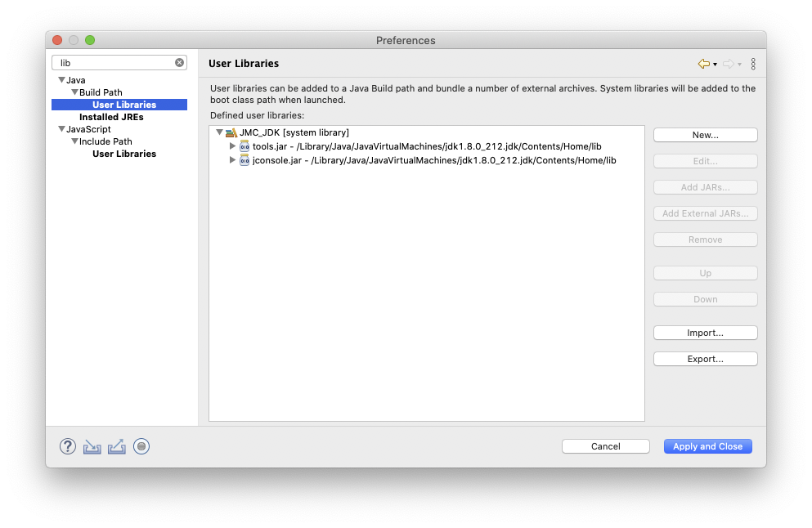Open the Help contents icon

coord(67,446)
